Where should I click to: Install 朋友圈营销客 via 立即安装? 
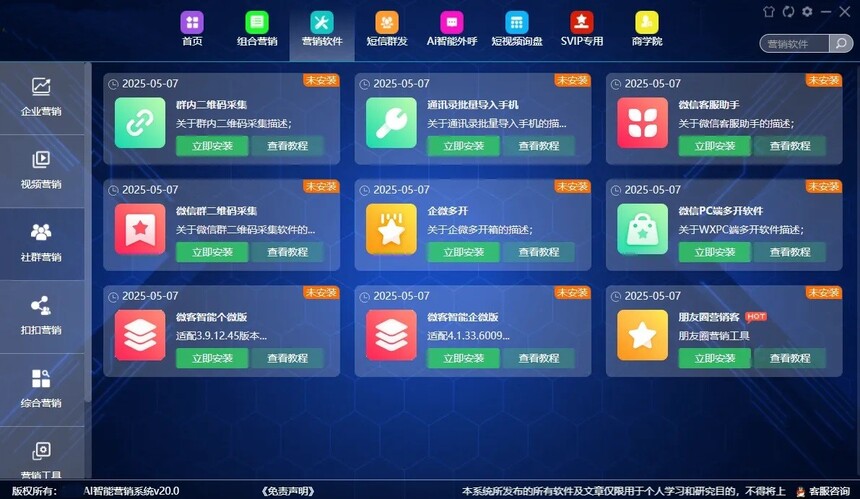pyautogui.click(x=715, y=358)
